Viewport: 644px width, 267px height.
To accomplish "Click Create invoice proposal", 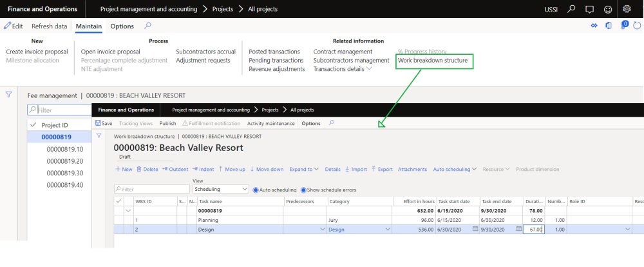I will pyautogui.click(x=37, y=52).
